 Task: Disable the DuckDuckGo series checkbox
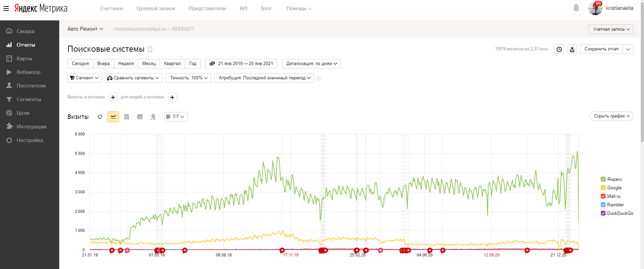[603, 213]
